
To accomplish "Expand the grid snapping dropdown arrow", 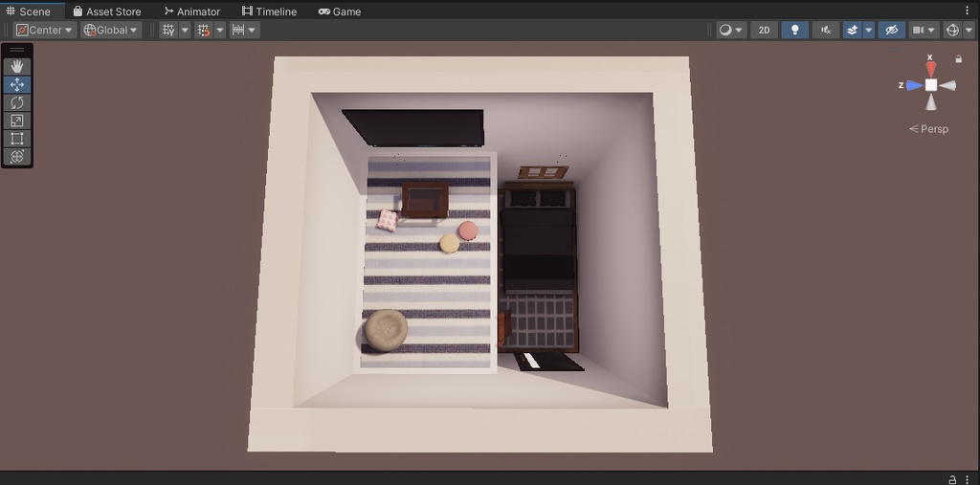I will coord(220,30).
